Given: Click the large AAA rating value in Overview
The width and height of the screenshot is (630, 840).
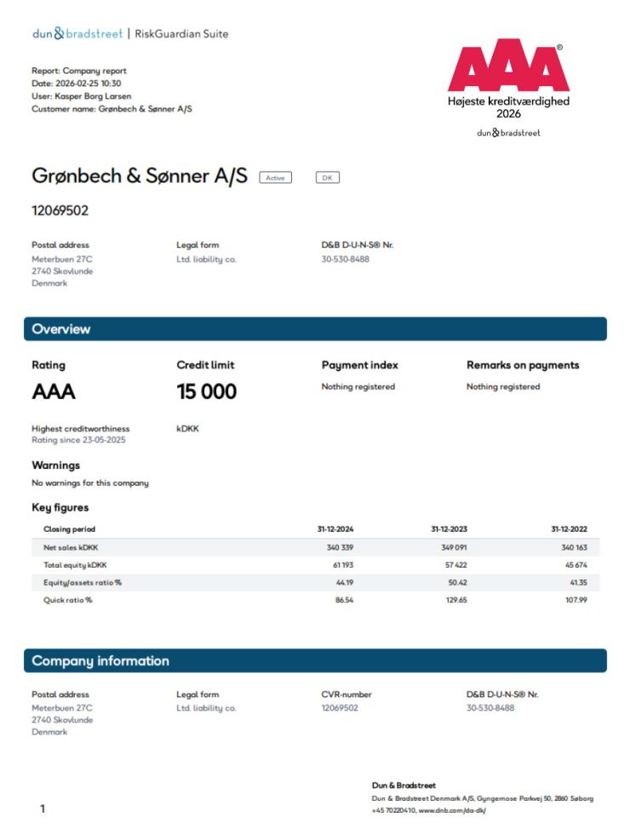Looking at the screenshot, I should tap(54, 392).
